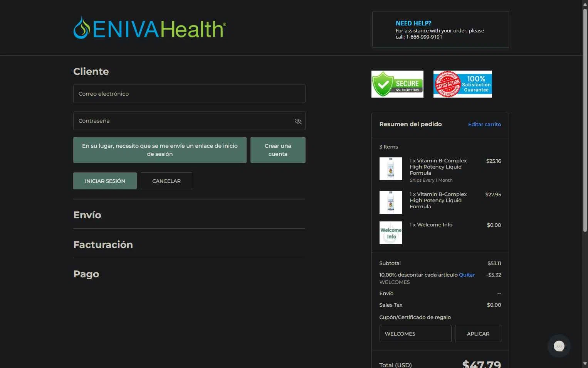Select the Cliente section heading
This screenshot has width=588, height=368.
coord(91,71)
